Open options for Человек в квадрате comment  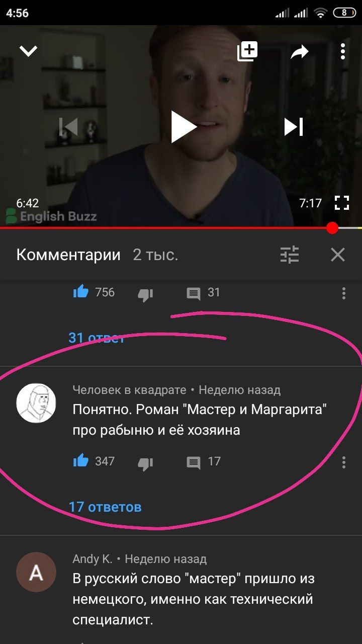pos(344,462)
